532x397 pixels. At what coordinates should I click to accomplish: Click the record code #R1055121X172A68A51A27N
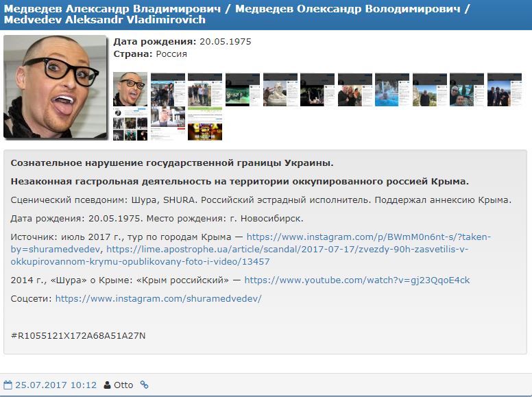point(78,335)
